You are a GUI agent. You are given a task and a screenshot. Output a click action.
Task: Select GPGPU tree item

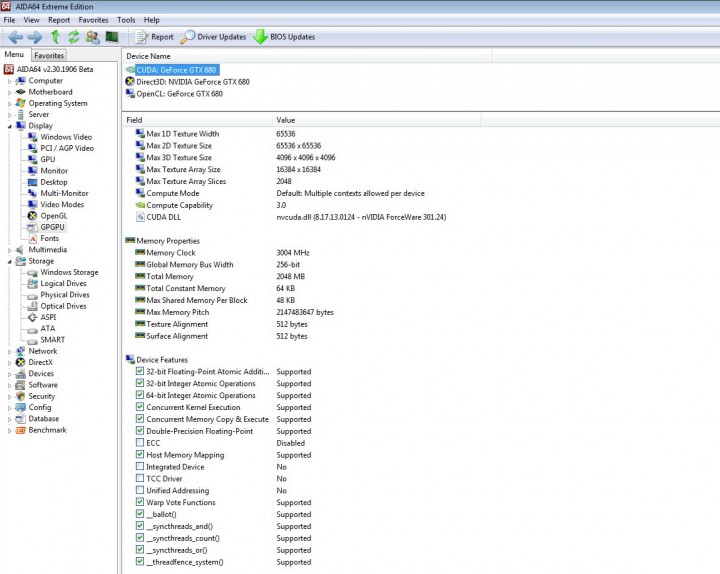pos(52,227)
